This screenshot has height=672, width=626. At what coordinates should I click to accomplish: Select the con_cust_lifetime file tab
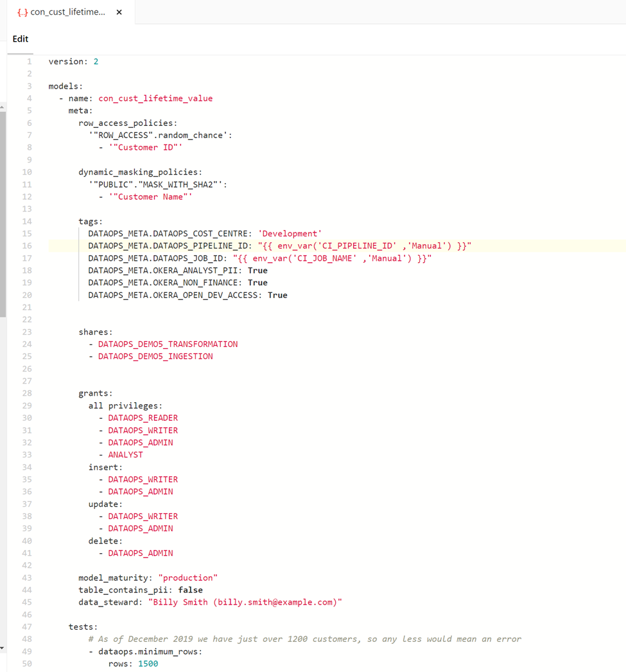71,12
